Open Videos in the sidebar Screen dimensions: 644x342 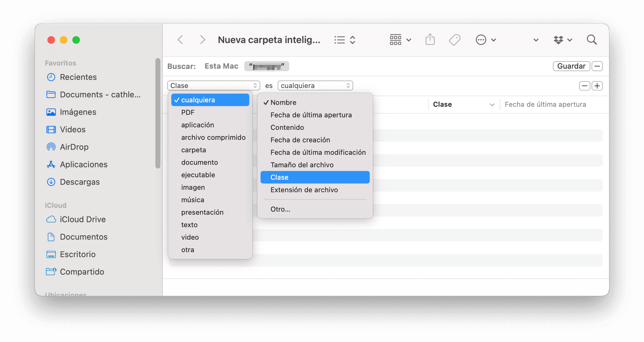(x=66, y=129)
